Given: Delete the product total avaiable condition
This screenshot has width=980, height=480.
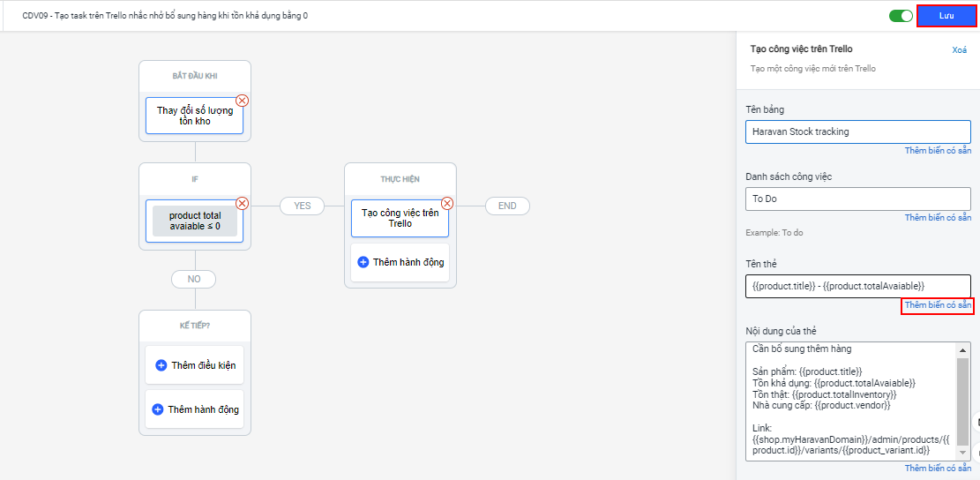Looking at the screenshot, I should tap(243, 203).
